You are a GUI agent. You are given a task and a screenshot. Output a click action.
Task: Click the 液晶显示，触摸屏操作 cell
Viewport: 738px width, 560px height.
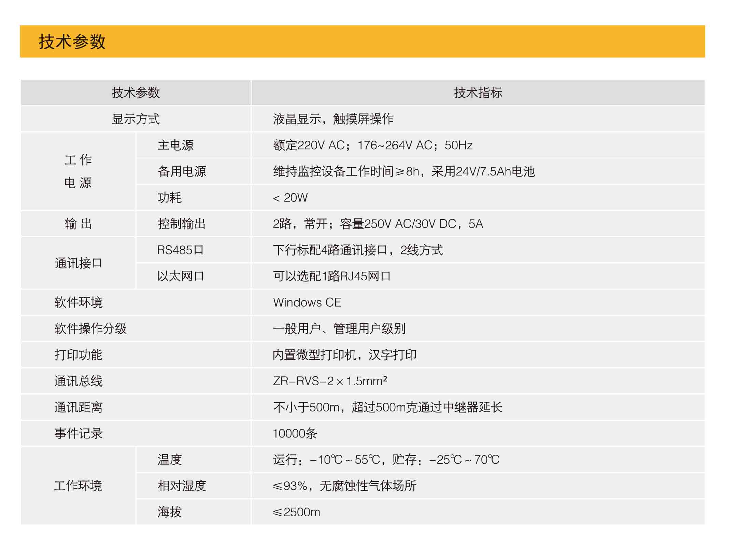[x=333, y=119]
